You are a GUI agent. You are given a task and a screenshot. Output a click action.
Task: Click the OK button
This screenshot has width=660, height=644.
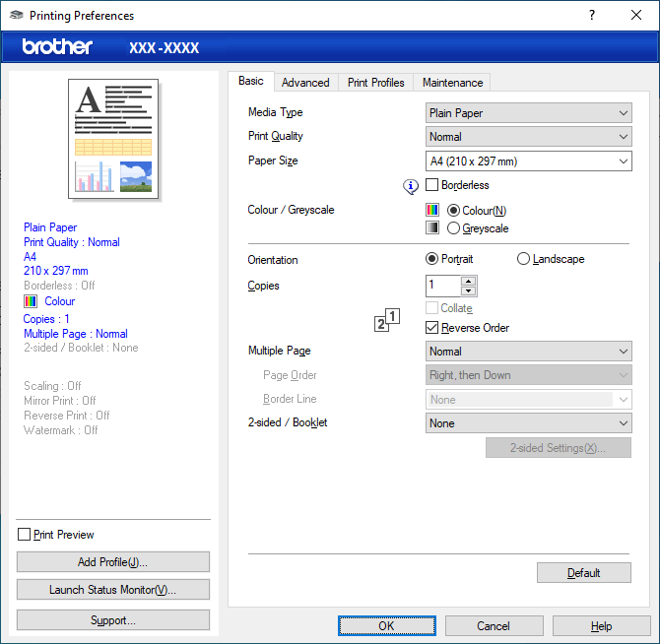pos(387,626)
